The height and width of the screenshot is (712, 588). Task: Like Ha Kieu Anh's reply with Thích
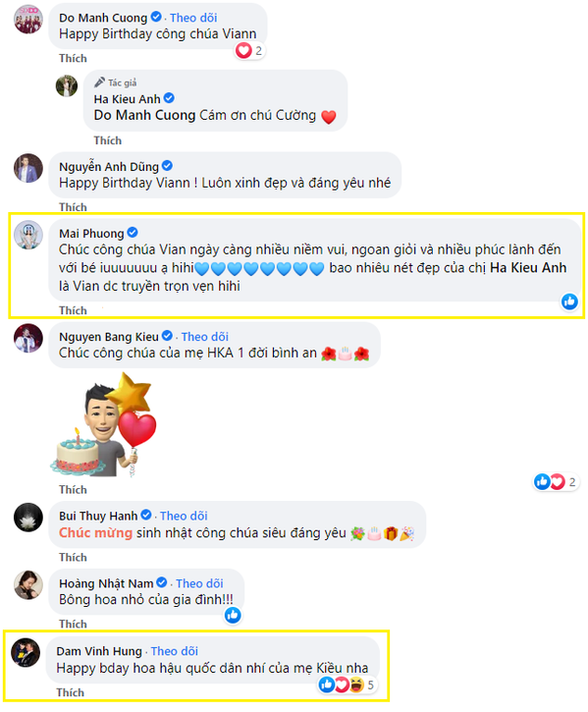(108, 140)
